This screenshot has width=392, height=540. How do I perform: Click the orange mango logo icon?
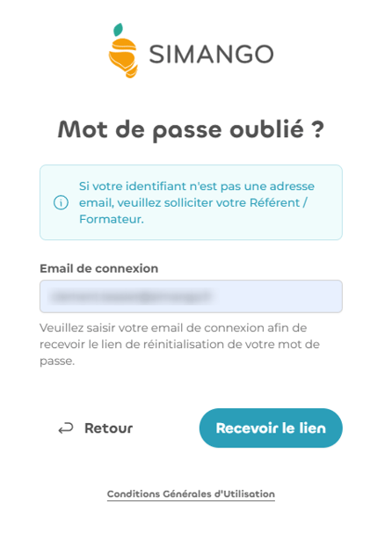(123, 51)
